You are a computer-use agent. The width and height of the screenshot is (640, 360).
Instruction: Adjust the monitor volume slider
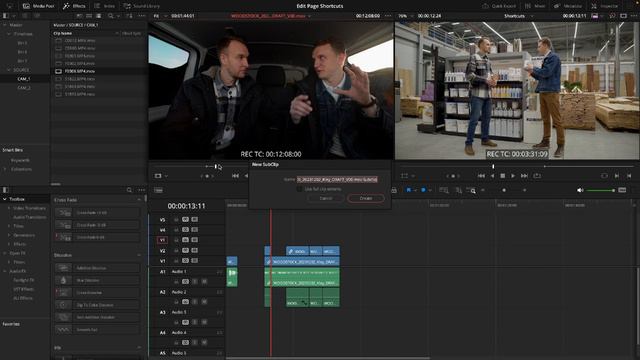click(x=600, y=190)
